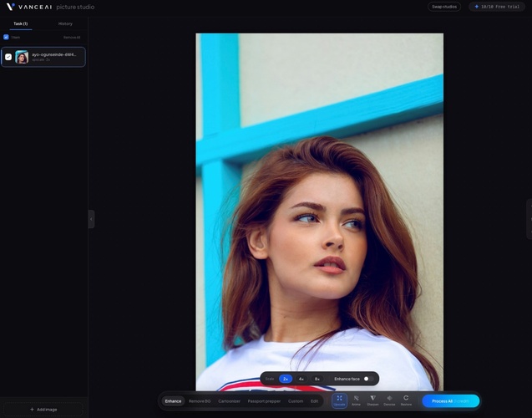The width and height of the screenshot is (532, 418).
Task: Pick the Denoise tool icon
Action: pyautogui.click(x=389, y=400)
